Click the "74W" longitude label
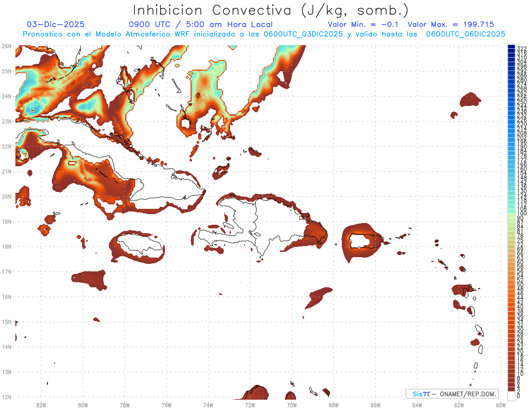 point(208,405)
